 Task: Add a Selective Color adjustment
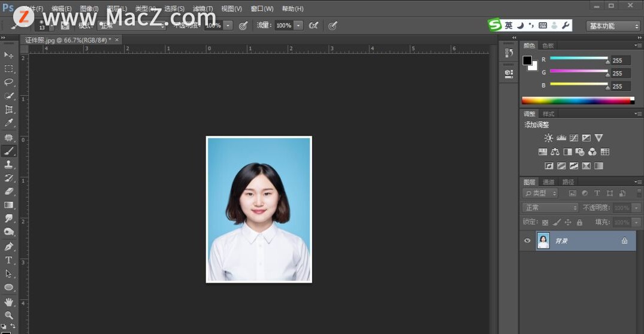(x=586, y=166)
